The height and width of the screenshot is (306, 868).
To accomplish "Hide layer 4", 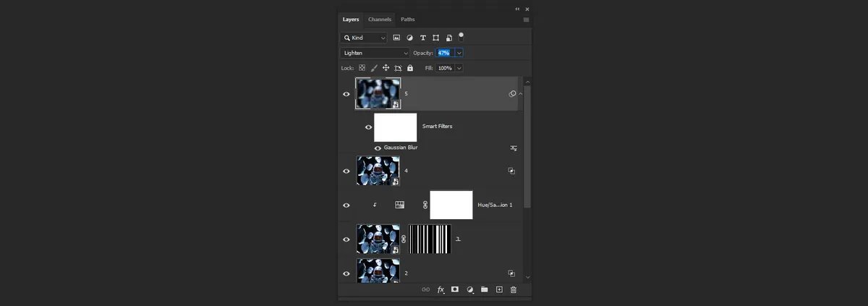I will 346,171.
